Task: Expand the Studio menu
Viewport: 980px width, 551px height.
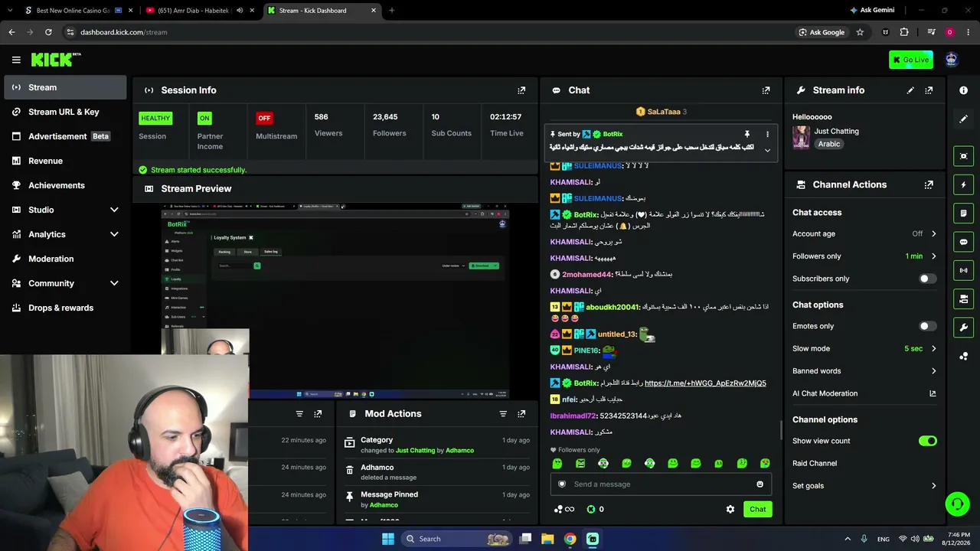Action: click(x=114, y=210)
